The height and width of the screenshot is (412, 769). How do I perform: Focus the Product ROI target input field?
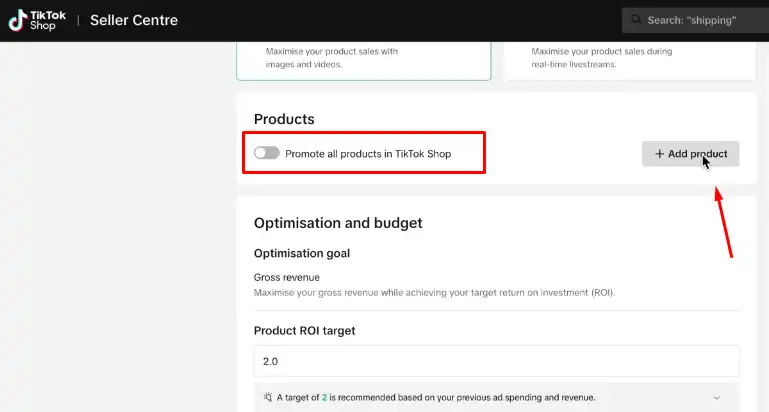(x=496, y=361)
